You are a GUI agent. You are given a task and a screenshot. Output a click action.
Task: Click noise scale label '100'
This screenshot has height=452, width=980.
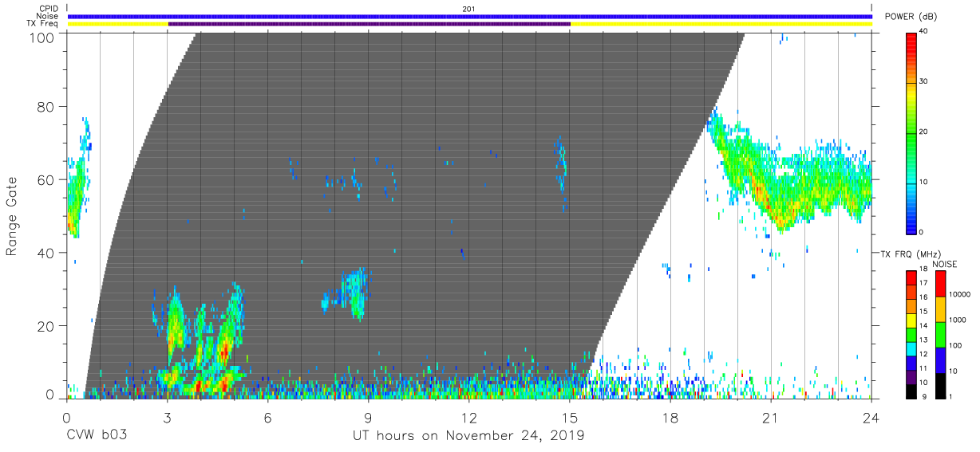coord(954,345)
